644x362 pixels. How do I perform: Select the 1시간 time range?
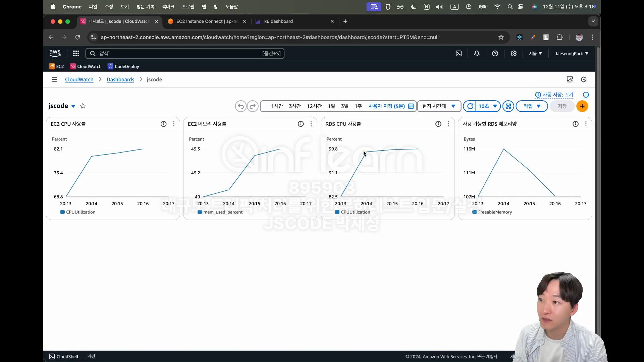pyautogui.click(x=277, y=106)
